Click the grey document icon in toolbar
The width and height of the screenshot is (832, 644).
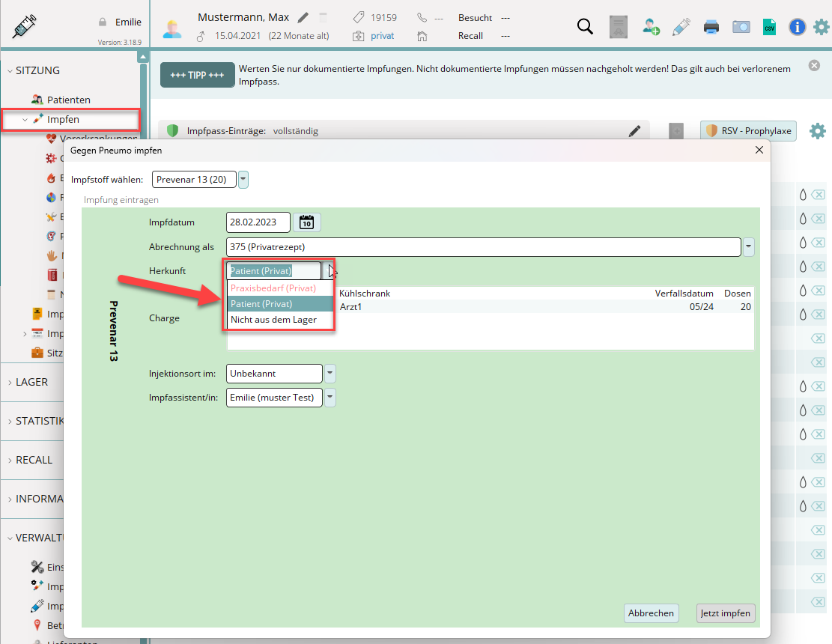coord(618,26)
